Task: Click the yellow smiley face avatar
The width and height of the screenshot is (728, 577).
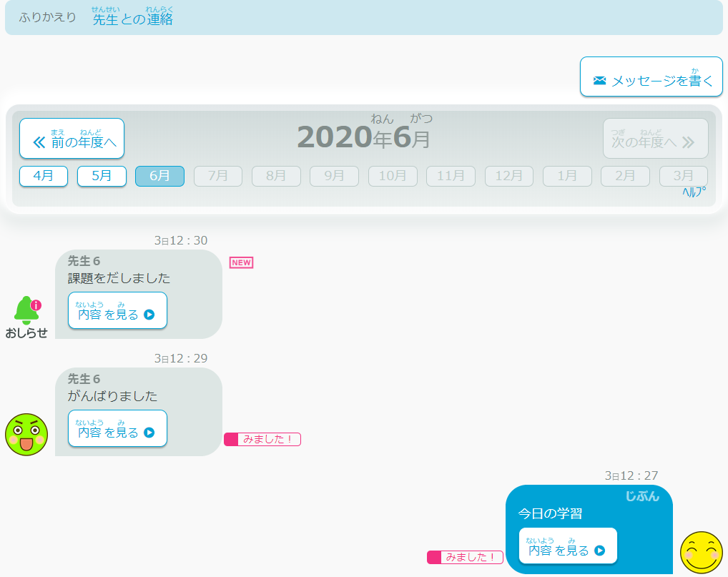Action: 701,553
